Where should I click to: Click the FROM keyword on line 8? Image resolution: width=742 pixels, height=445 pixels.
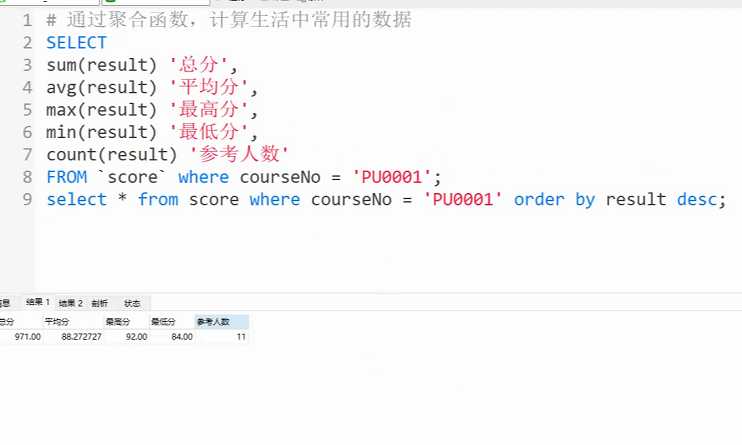(x=67, y=177)
